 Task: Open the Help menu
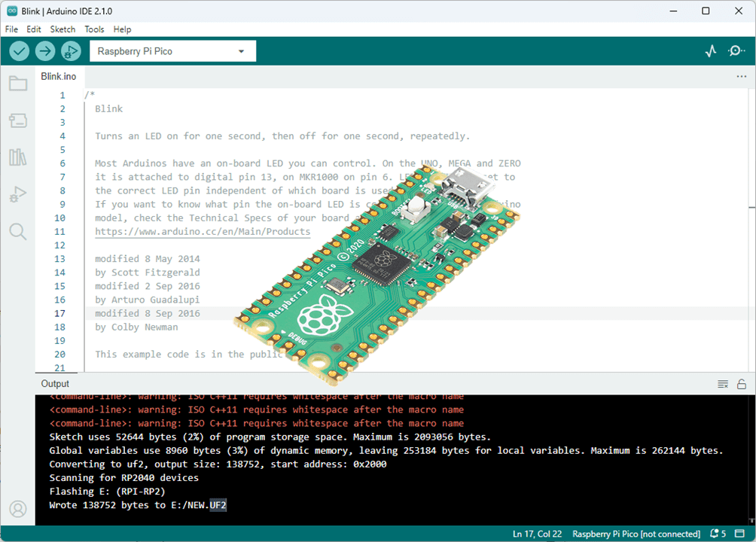tap(123, 29)
